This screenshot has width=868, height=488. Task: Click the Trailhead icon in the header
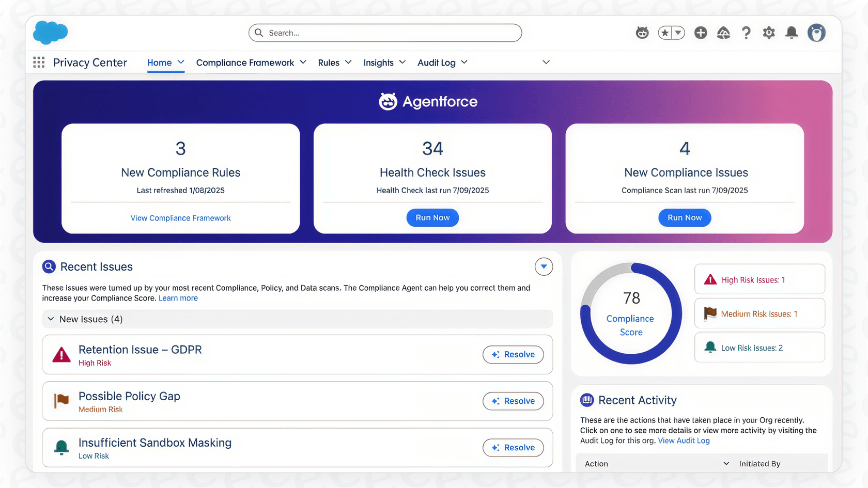pyautogui.click(x=723, y=33)
